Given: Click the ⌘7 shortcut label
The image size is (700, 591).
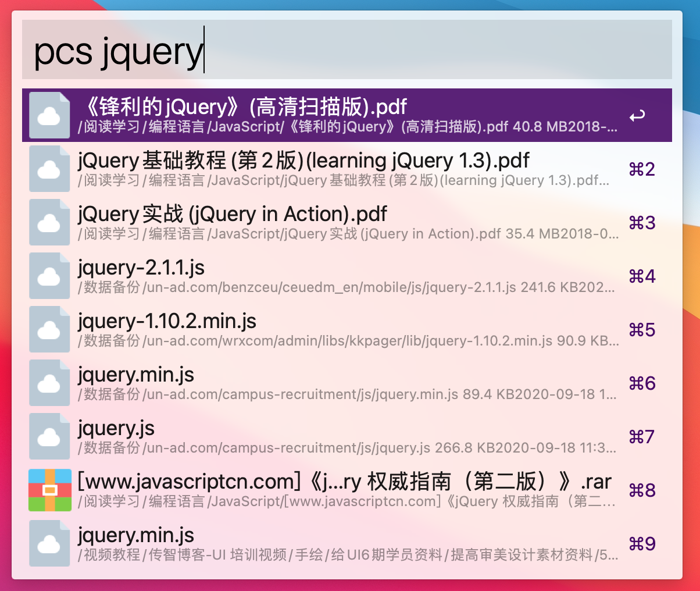Looking at the screenshot, I should coord(642,437).
